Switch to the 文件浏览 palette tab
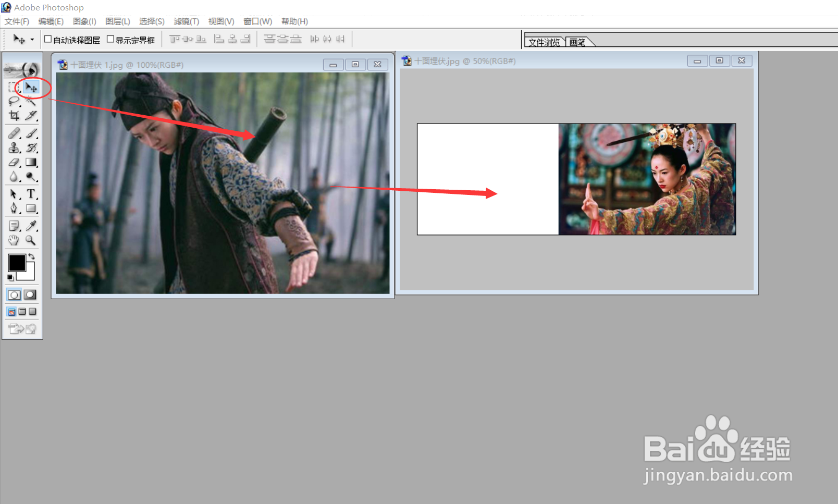Screen dimensions: 838x504 [x=545, y=42]
